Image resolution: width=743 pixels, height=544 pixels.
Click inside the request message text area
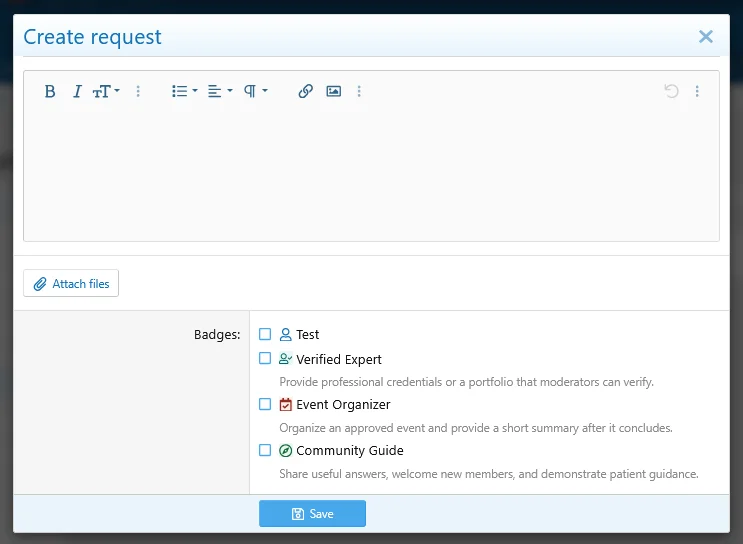coord(372,175)
